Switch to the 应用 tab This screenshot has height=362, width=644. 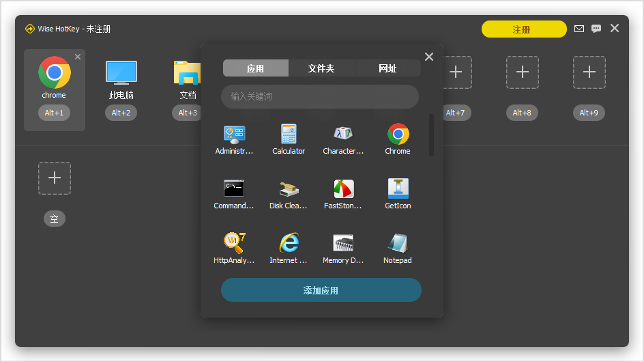[x=255, y=68]
